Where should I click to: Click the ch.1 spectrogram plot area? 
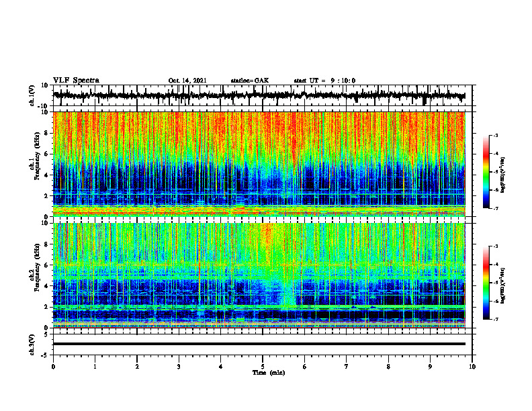point(259,164)
